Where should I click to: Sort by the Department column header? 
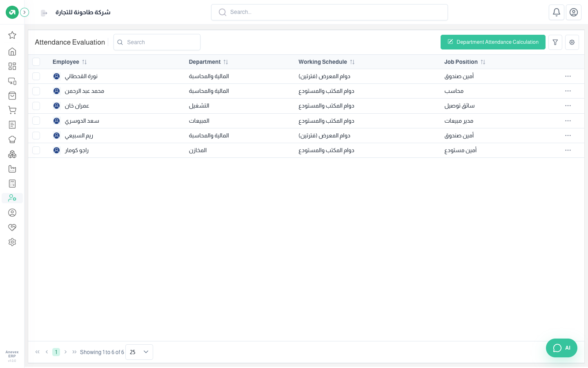click(x=208, y=62)
